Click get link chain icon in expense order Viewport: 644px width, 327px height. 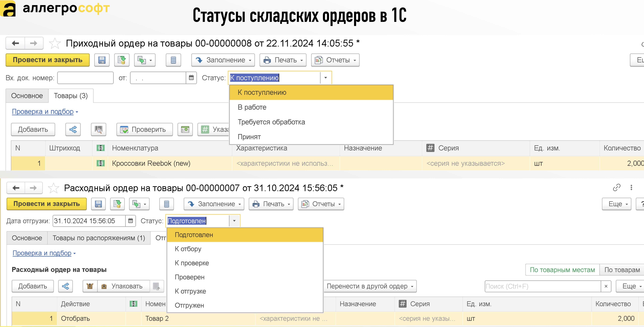[x=617, y=187]
